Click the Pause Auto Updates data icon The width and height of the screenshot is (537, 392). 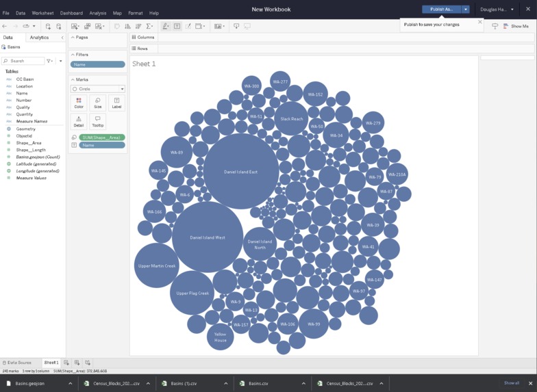(59, 26)
